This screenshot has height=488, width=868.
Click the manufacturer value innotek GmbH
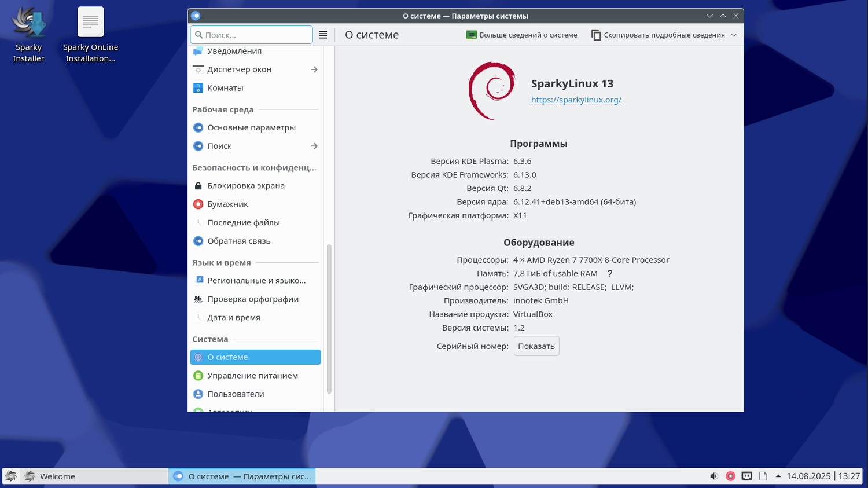[541, 301]
